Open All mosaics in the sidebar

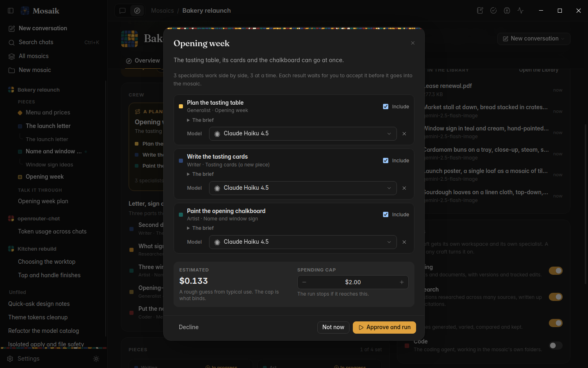[53, 56]
